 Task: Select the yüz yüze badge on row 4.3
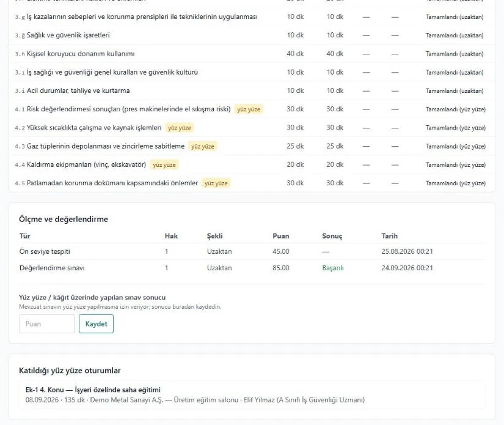[x=202, y=146]
